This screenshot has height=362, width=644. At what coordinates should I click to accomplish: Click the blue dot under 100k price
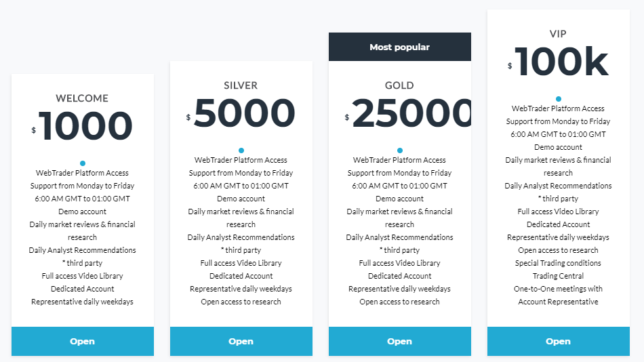point(558,99)
